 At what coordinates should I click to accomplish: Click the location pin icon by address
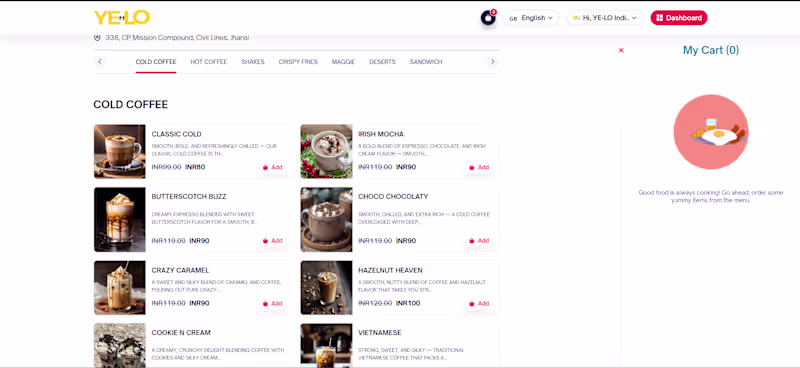click(x=97, y=38)
